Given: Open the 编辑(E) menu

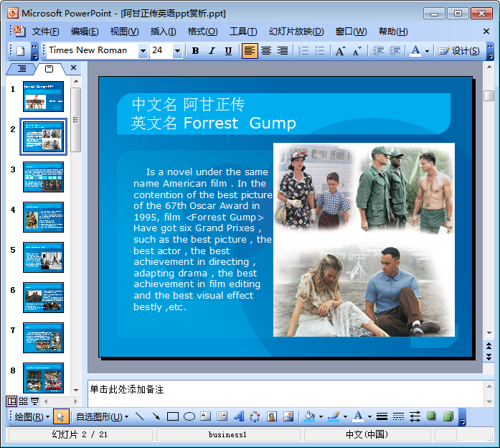Looking at the screenshot, I should point(85,32).
